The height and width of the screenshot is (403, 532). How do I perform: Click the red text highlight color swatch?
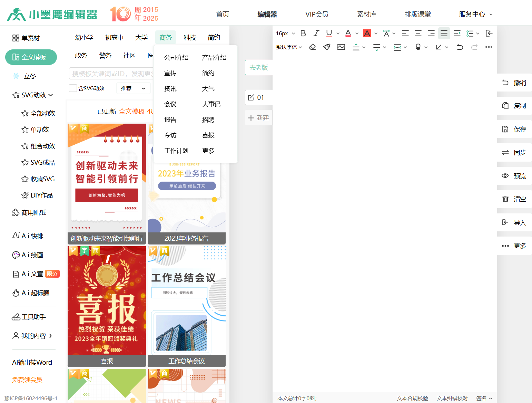pos(367,33)
